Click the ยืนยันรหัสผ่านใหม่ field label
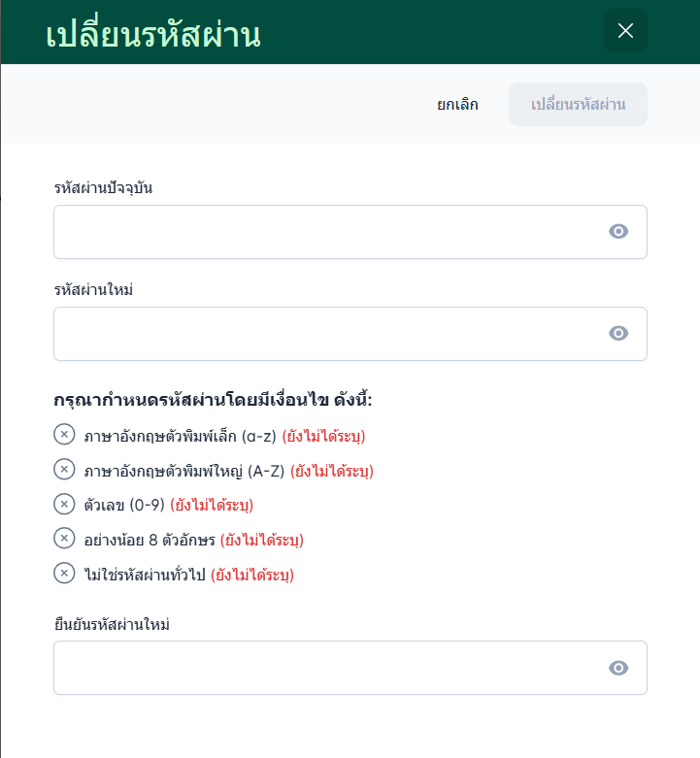Image resolution: width=700 pixels, height=758 pixels. 112,624
